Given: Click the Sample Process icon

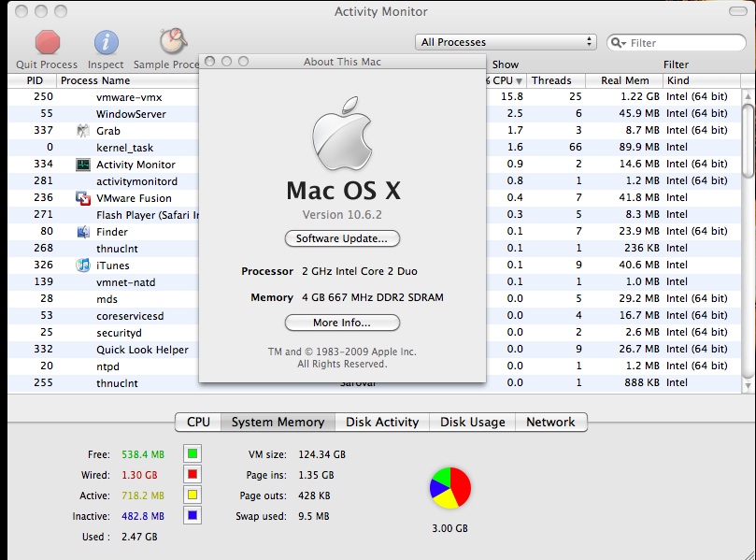Looking at the screenshot, I should point(173,41).
